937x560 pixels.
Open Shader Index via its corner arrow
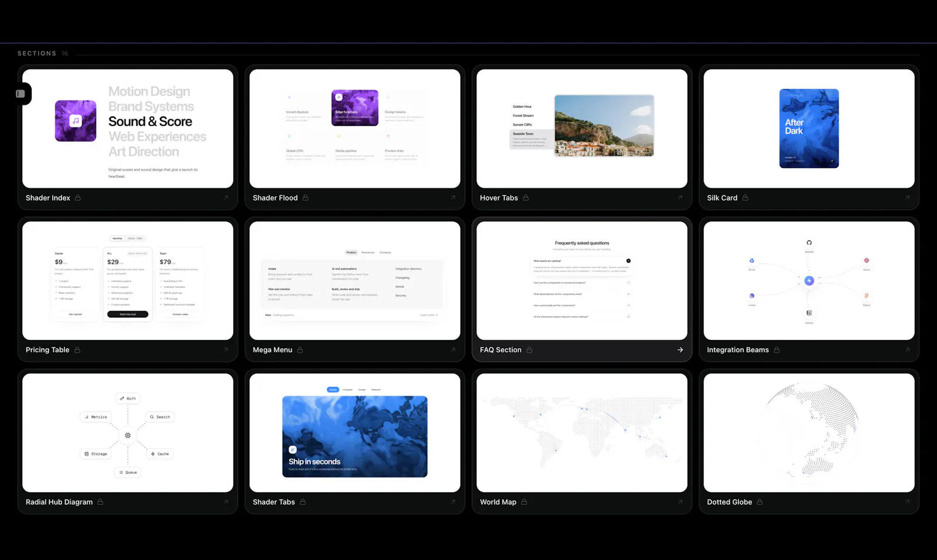(226, 198)
